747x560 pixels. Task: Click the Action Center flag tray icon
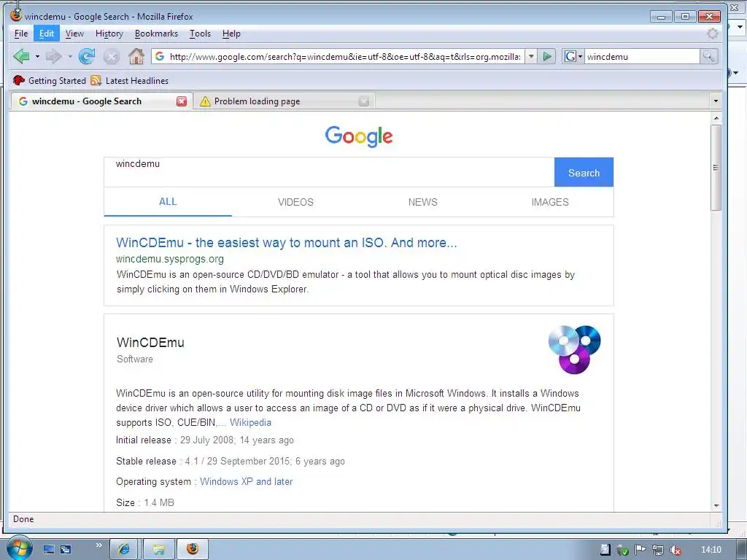pyautogui.click(x=640, y=550)
